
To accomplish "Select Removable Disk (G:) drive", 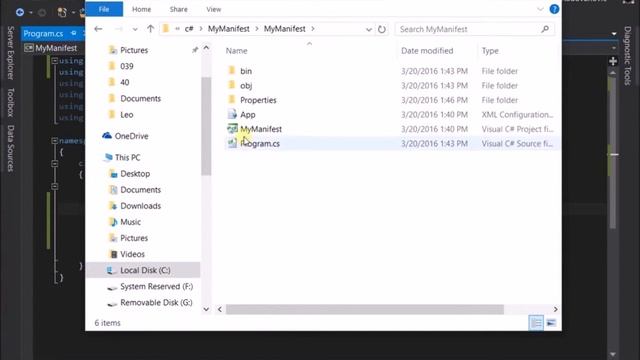I will tap(156, 302).
